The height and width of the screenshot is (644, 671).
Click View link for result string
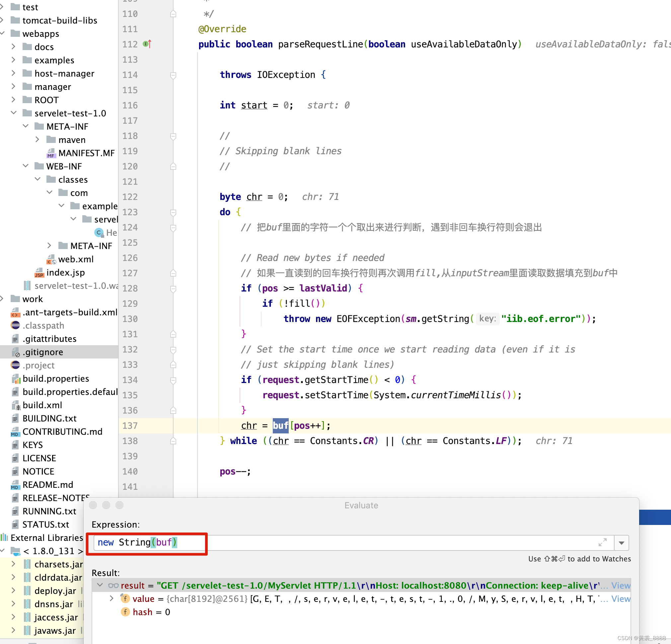(x=621, y=586)
